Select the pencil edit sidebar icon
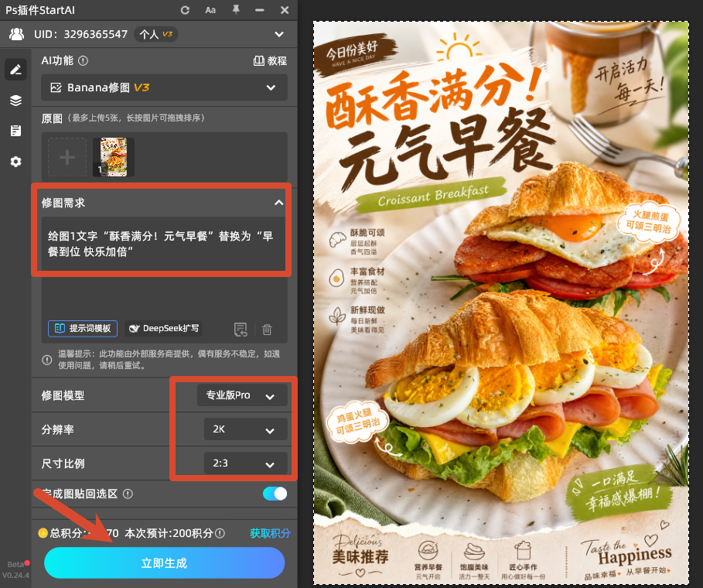703x588 pixels. point(15,70)
